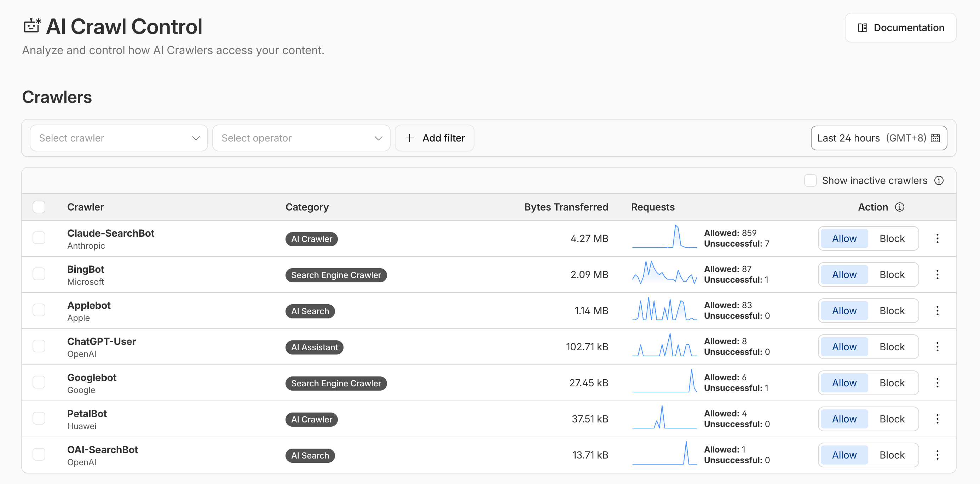Select the Claude-SearchBot row checkbox
The image size is (980, 484).
coord(39,238)
